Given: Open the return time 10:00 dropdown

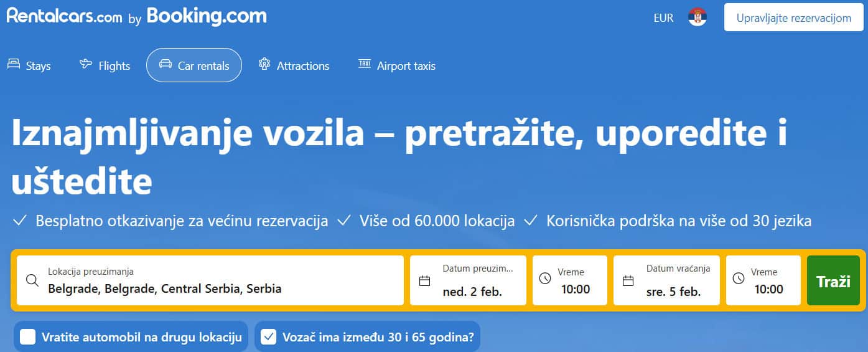Looking at the screenshot, I should tap(763, 280).
